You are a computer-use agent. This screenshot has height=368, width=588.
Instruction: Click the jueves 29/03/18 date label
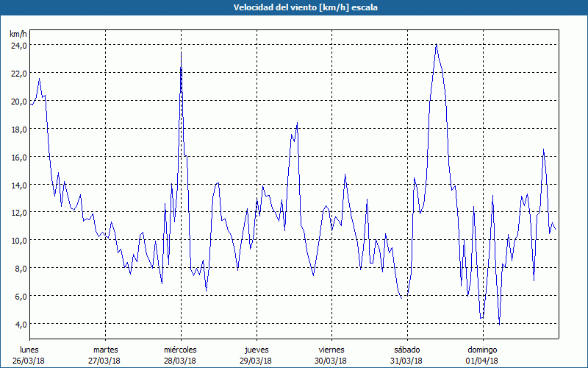click(x=256, y=355)
